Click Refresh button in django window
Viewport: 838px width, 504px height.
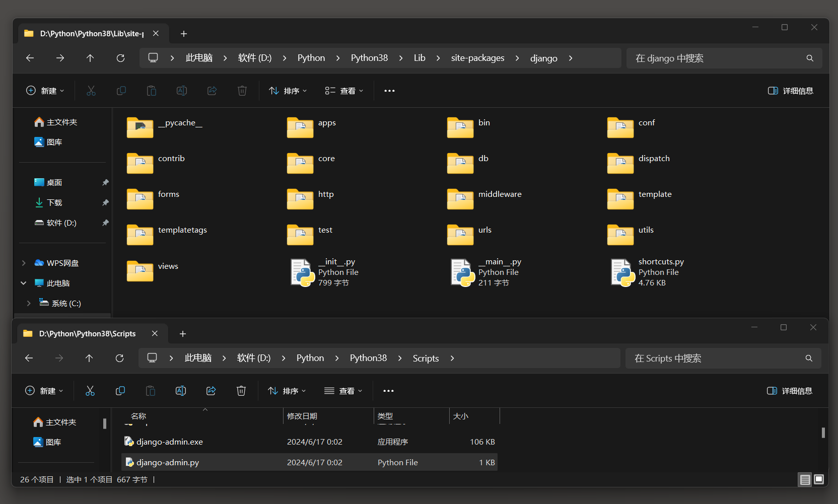pyautogui.click(x=120, y=58)
